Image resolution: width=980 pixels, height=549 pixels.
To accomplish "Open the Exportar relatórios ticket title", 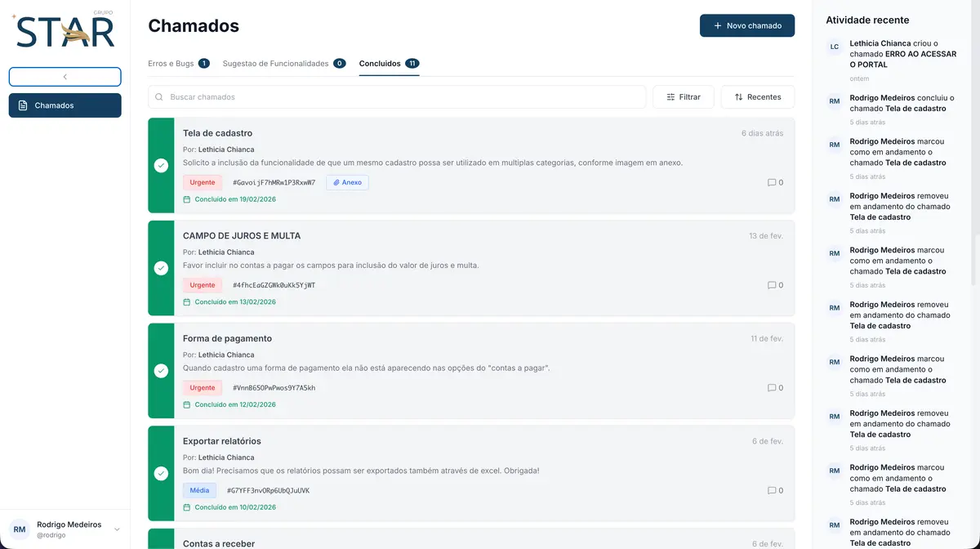I will coord(222,441).
